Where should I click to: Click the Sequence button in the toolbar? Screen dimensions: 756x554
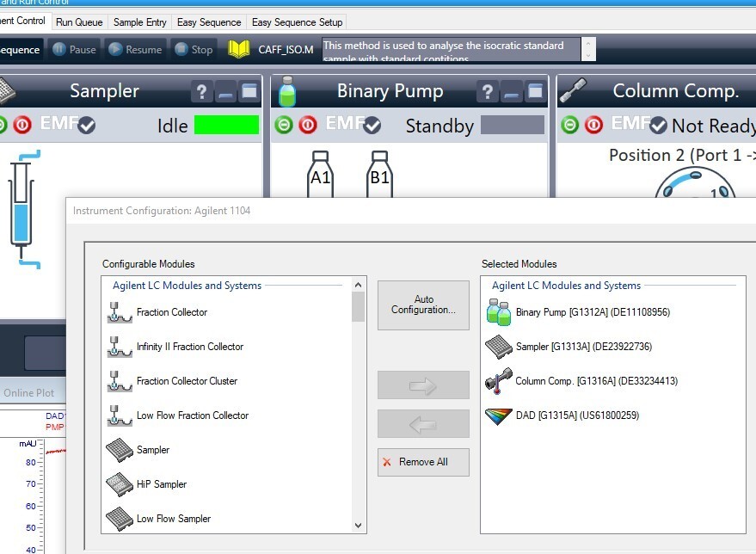point(20,49)
